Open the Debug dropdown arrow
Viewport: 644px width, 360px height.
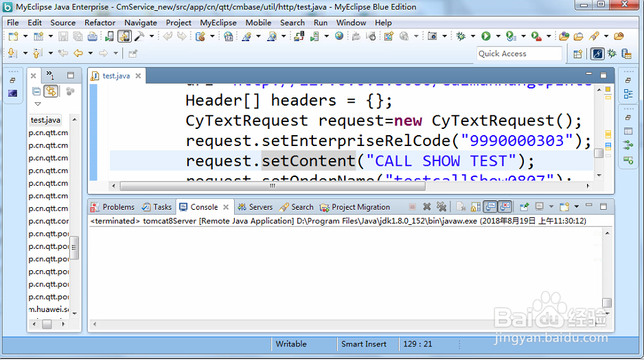pos(473,36)
